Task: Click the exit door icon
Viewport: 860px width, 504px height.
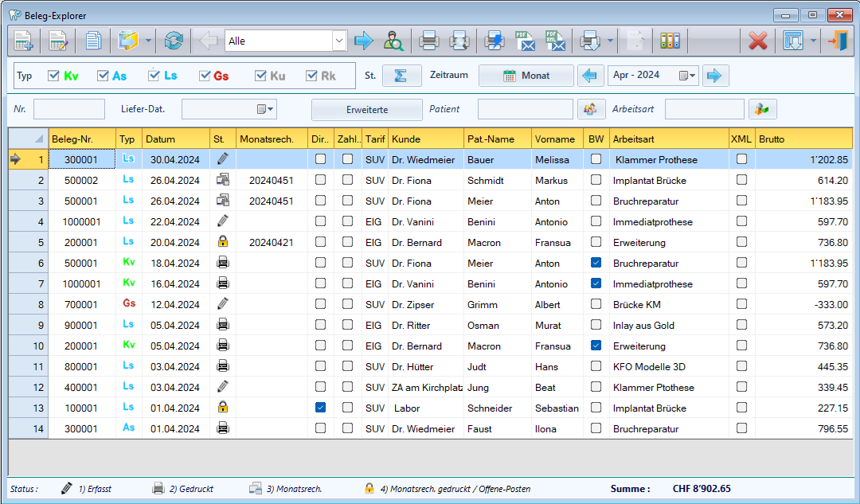Action: pos(838,41)
